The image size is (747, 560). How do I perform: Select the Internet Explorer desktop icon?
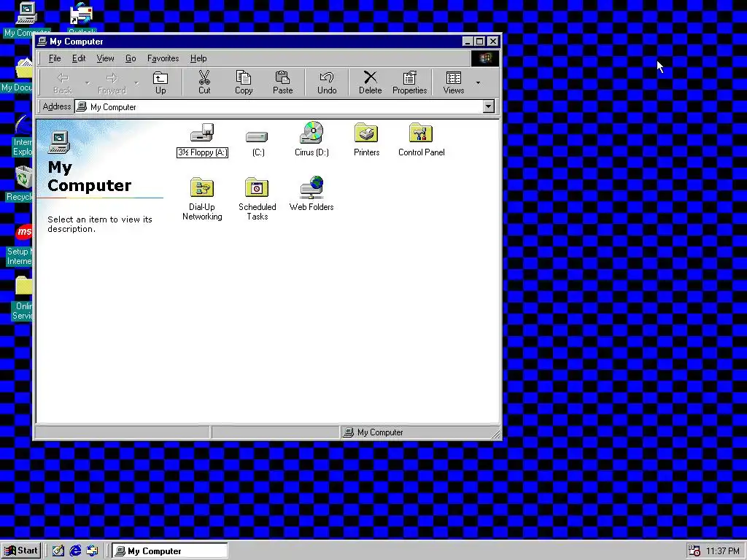[x=23, y=125]
